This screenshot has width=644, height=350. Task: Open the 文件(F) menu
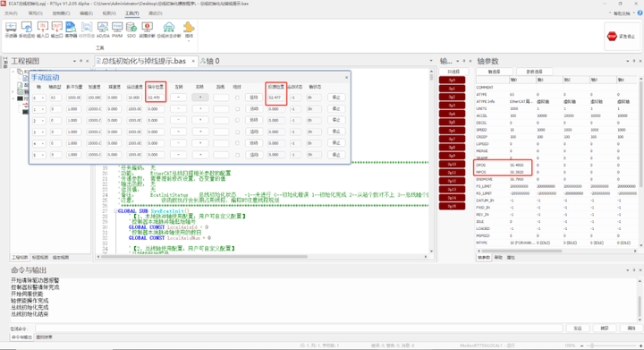coord(11,13)
